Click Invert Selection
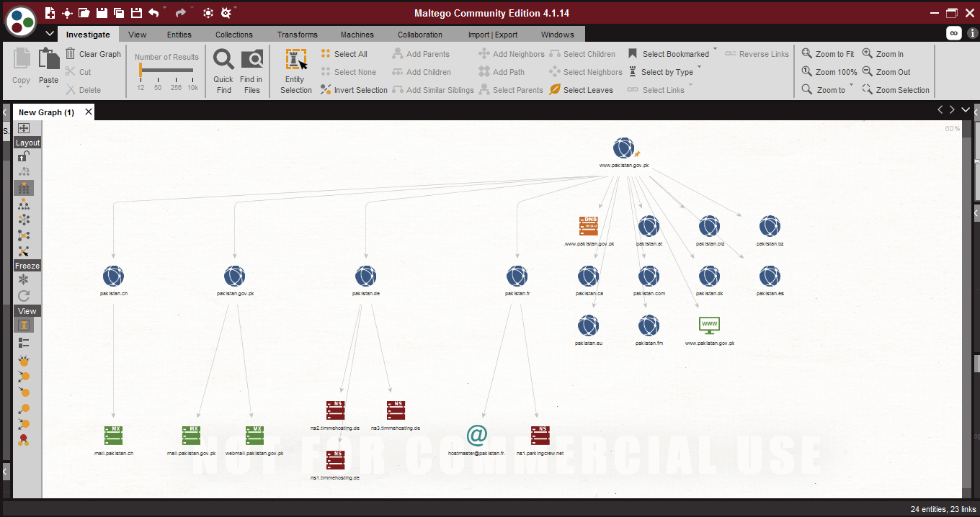This screenshot has width=980, height=517. pyautogui.click(x=354, y=90)
